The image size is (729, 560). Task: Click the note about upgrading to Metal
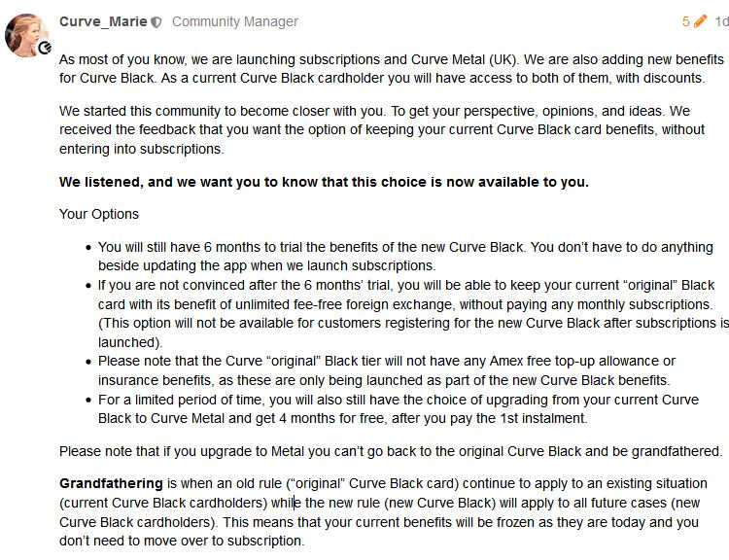coord(391,451)
